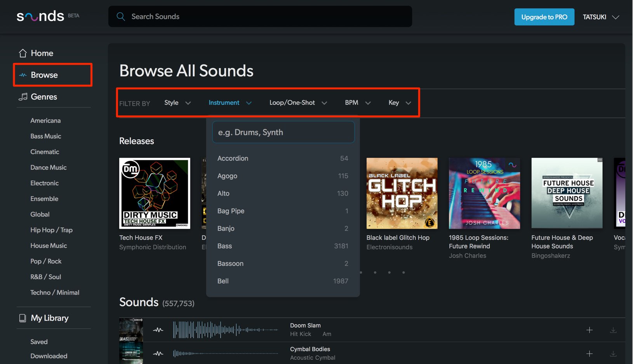Click the Cymbal Bodies pack artwork
Screen dimensions: 633x364
[x=131, y=353]
